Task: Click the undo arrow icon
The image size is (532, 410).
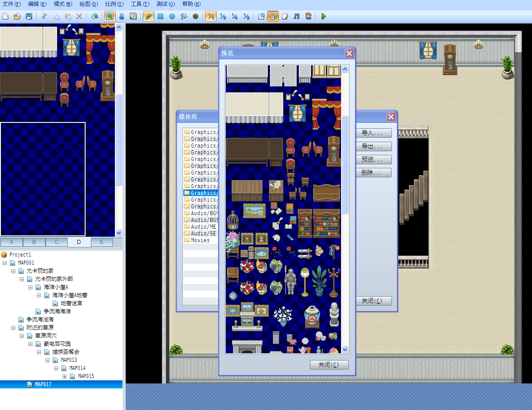Action: point(95,16)
